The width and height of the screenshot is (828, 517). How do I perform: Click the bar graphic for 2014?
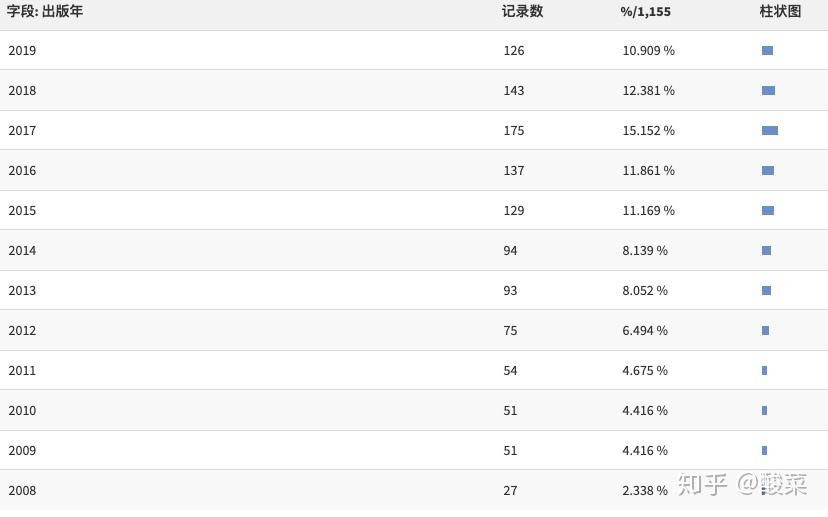(766, 250)
